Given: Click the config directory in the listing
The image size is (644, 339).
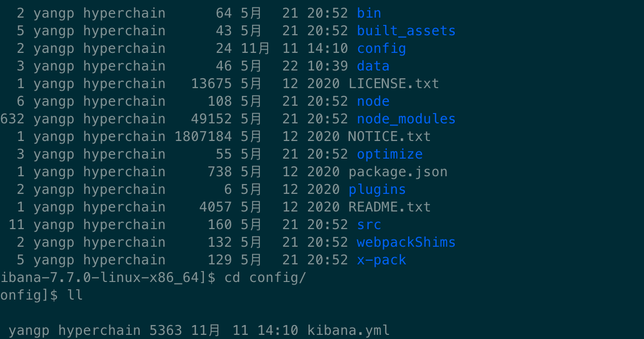Looking at the screenshot, I should [382, 49].
